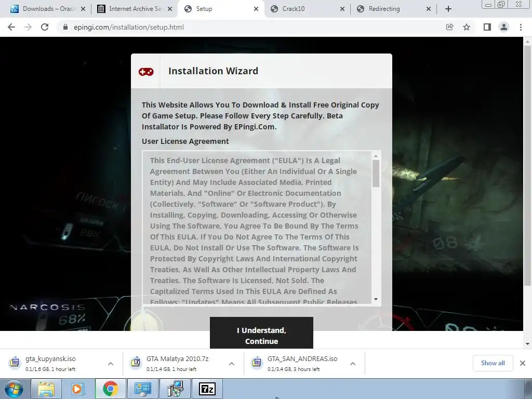532x399 pixels.
Task: Click the red gamepad wizard icon
Action: 146,72
